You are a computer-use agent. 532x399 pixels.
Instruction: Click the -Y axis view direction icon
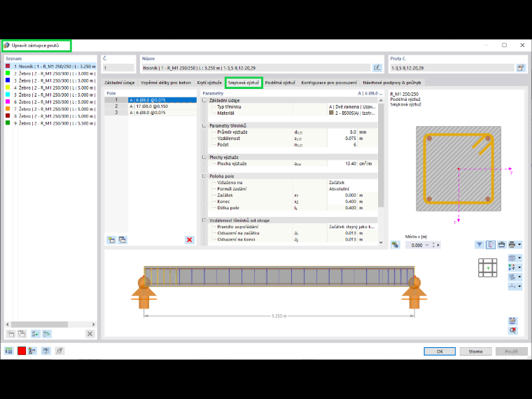point(512,267)
